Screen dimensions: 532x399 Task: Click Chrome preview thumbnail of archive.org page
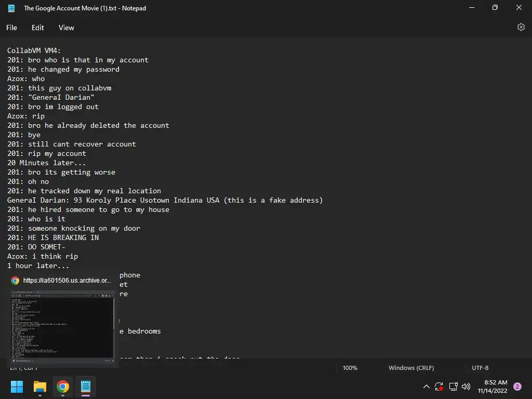tap(63, 327)
